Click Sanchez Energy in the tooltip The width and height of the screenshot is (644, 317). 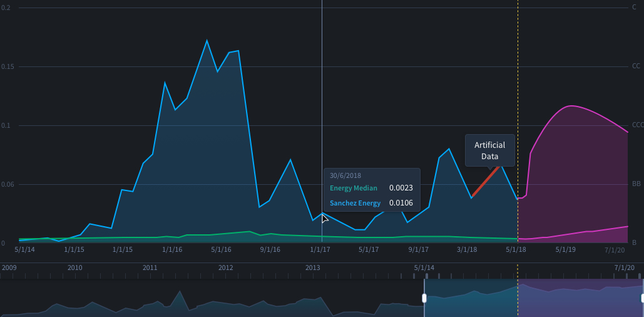point(355,203)
